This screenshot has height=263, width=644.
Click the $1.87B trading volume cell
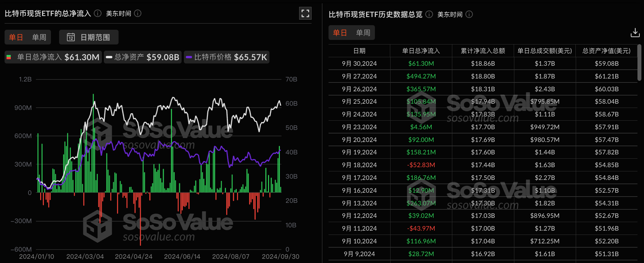[545, 76]
